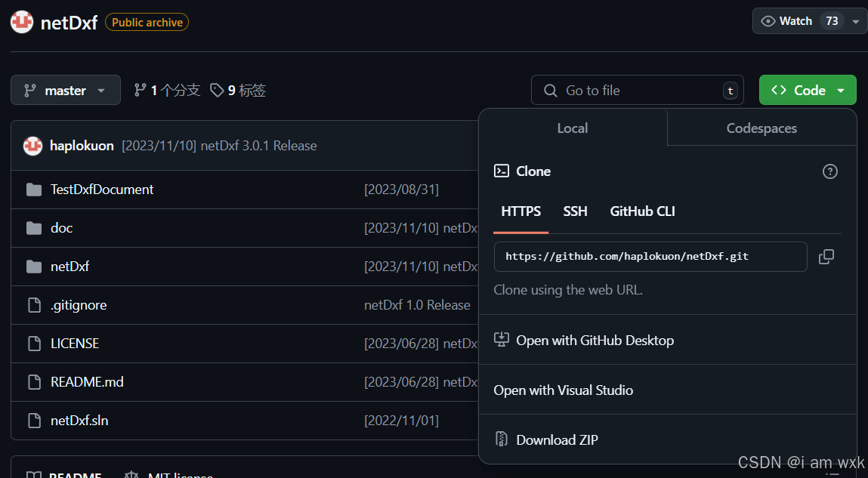Open the 1 个分支 branches link

coord(167,90)
